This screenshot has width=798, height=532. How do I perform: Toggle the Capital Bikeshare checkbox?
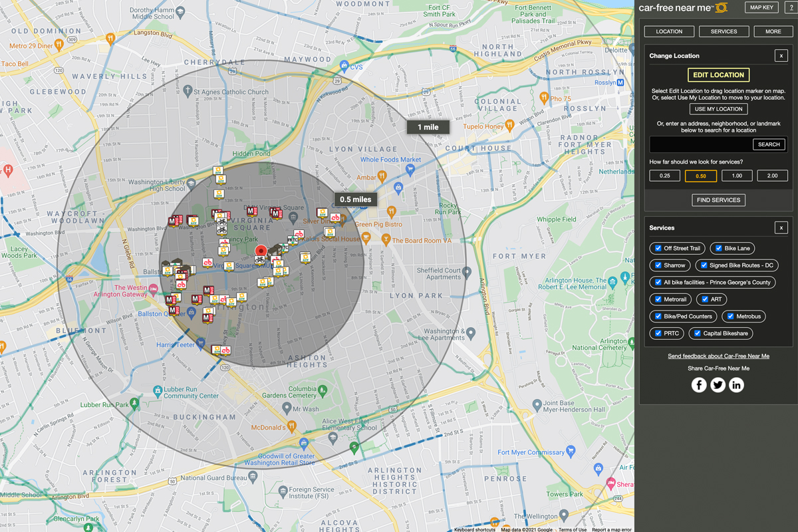pos(698,334)
